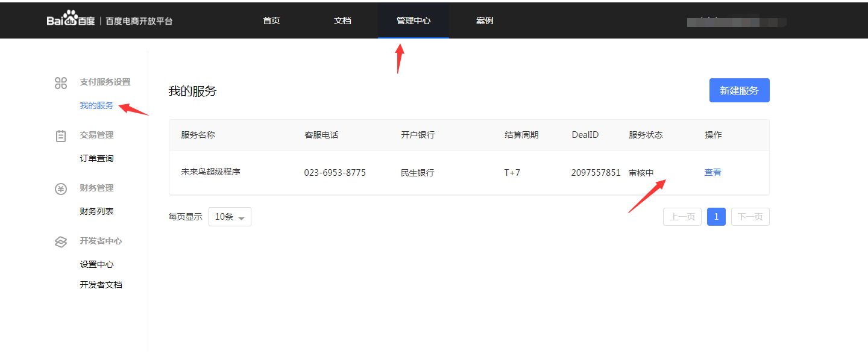Click the 支付服务设置 grid icon
This screenshot has height=363, width=868.
[x=61, y=82]
